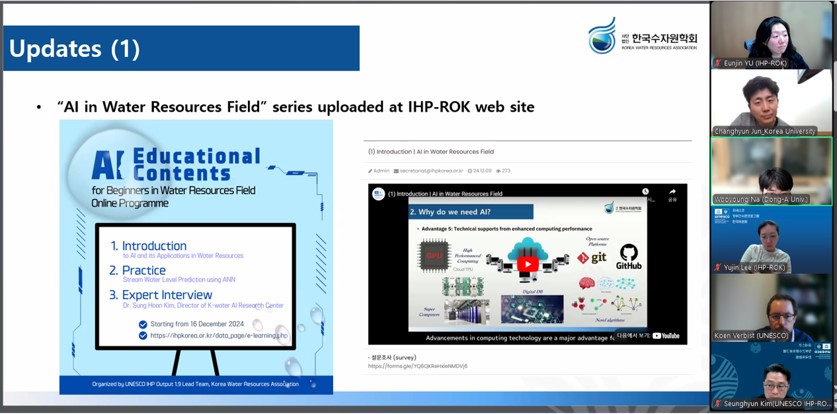Viewport: 837px width, 414px height.
Task: Click the Watch later clock icon
Action: click(x=645, y=192)
